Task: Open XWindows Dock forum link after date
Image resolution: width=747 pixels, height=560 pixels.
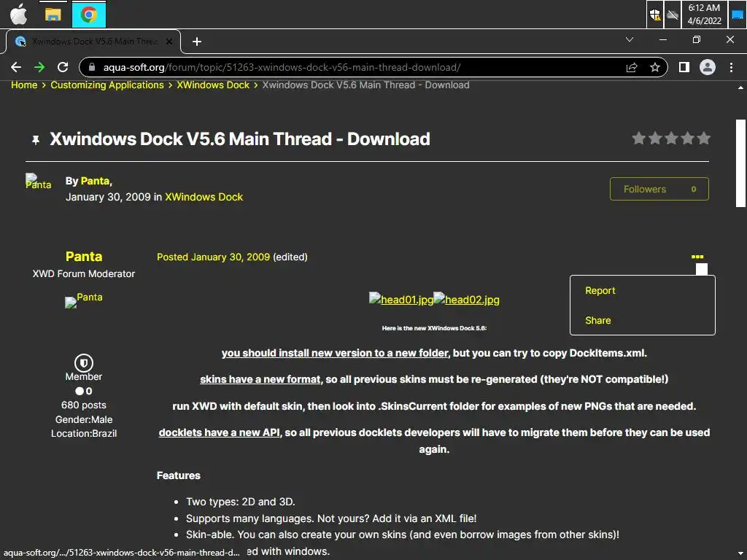Action: [x=204, y=197]
